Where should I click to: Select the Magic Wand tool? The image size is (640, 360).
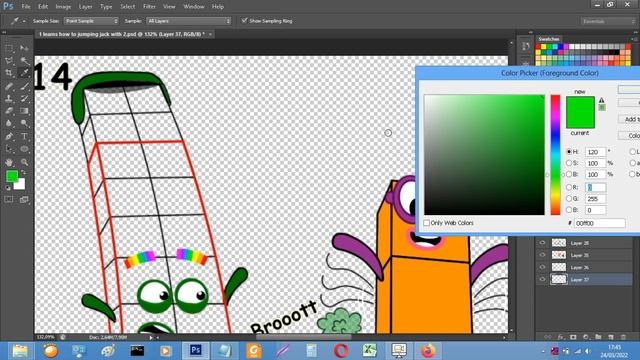pyautogui.click(x=24, y=61)
